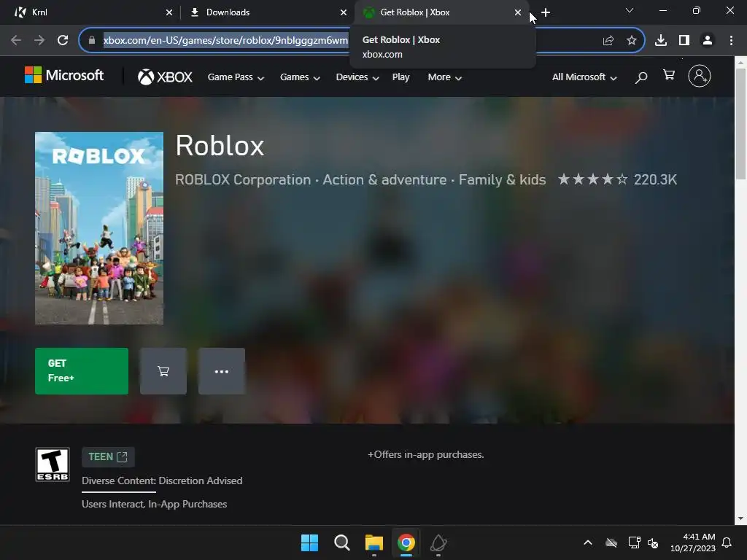Go back to previous page
Viewport: 747px width, 560px height.
point(16,40)
